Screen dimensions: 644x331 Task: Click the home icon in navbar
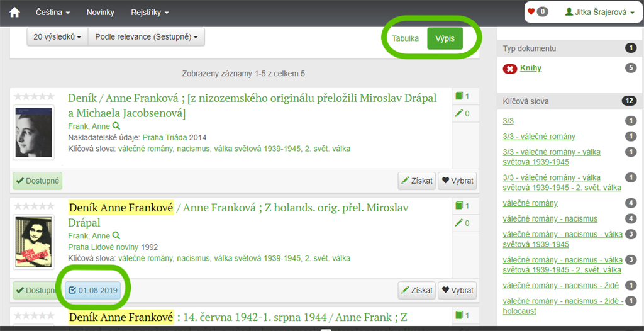coord(14,13)
